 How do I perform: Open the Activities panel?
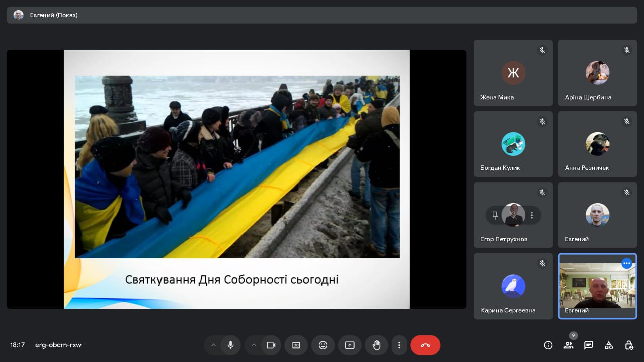[x=609, y=345]
